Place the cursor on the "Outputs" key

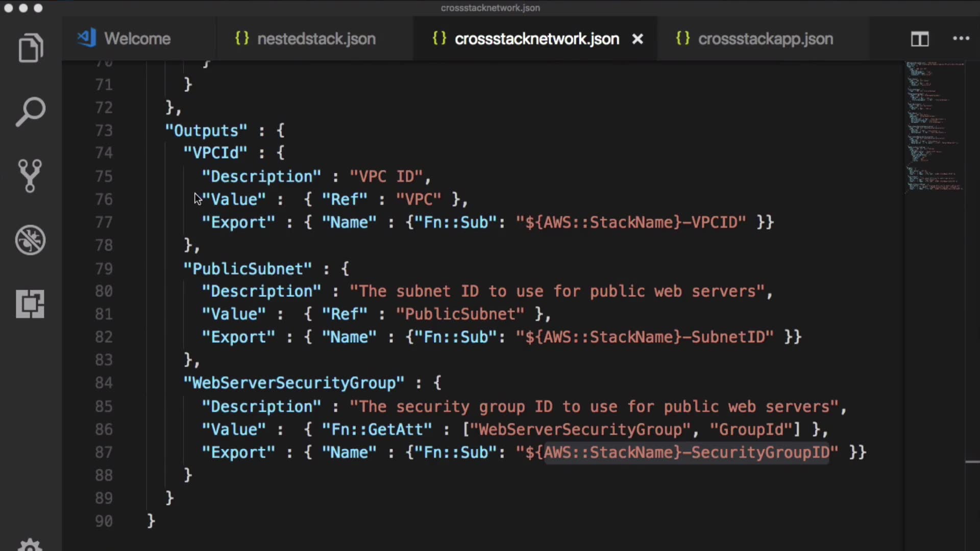[206, 131]
